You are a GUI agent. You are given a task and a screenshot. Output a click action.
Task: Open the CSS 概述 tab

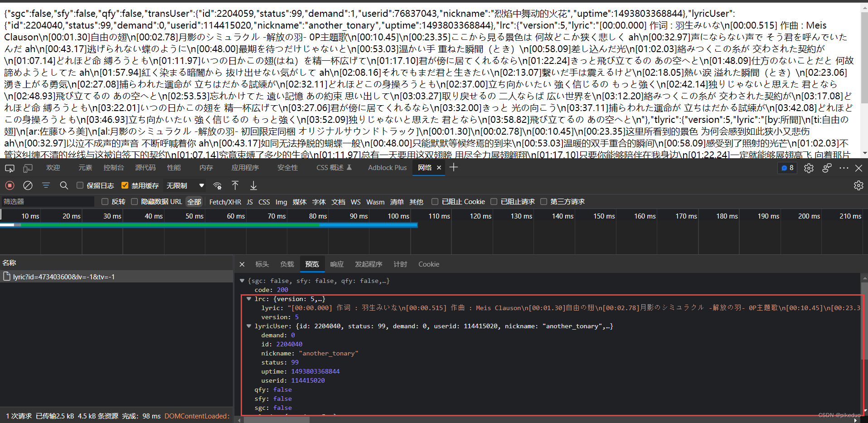pyautogui.click(x=334, y=168)
